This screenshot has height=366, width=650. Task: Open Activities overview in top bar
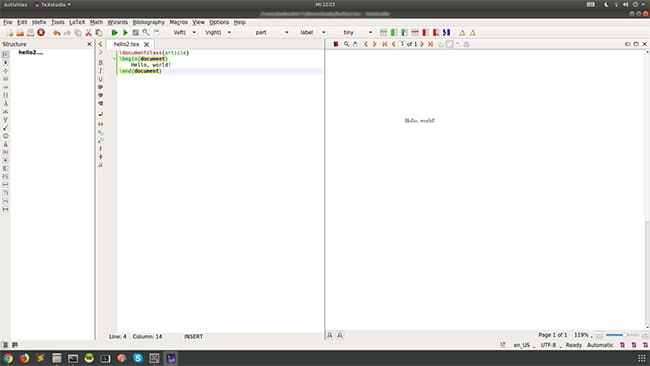click(15, 5)
